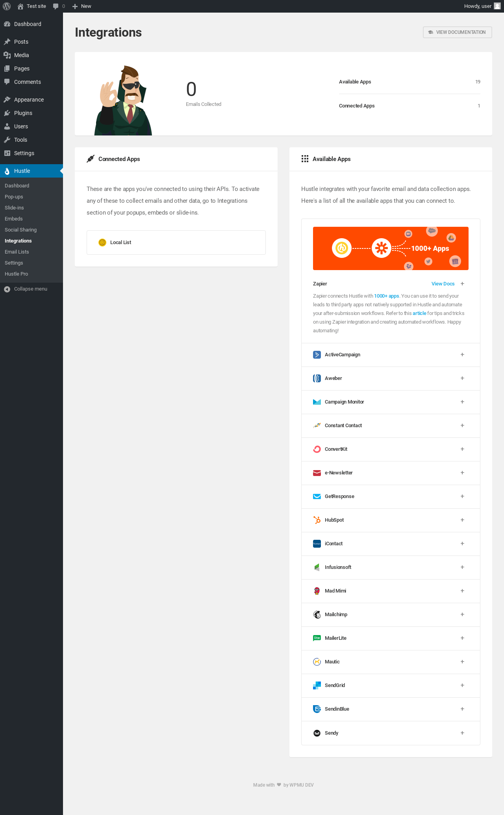The width and height of the screenshot is (504, 815).
Task: Click the Media library sidebar icon
Action: (x=7, y=55)
